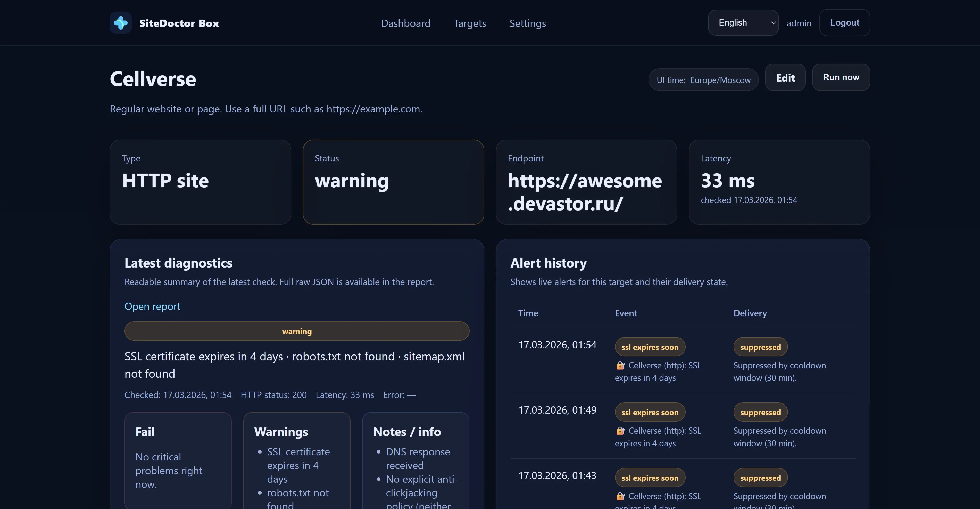Navigate to Settings in the top nav
Image resolution: width=980 pixels, height=509 pixels.
527,23
